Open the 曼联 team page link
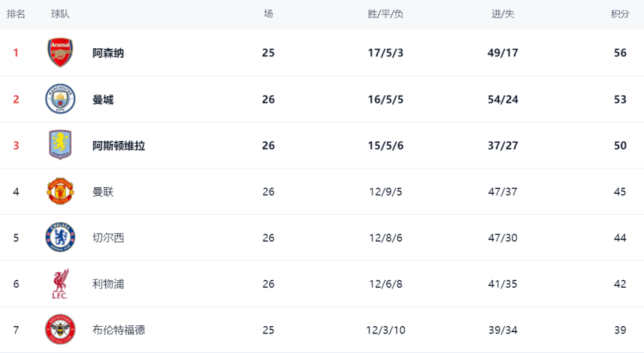 pos(103,192)
